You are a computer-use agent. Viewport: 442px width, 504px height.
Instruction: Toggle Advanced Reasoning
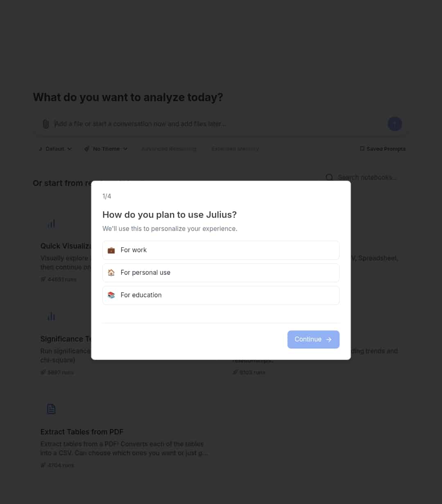pyautogui.click(x=169, y=149)
